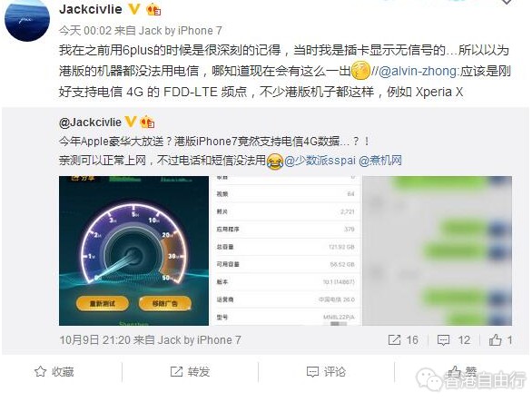Open the @少数派sspai mention
Viewport: 532px width, 402px height.
tap(320, 160)
